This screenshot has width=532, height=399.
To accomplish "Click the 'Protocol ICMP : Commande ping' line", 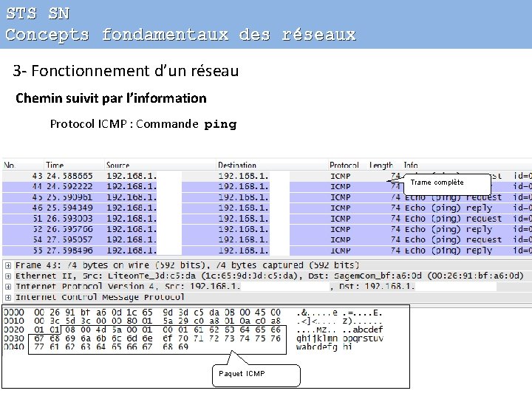I will tap(143, 124).
